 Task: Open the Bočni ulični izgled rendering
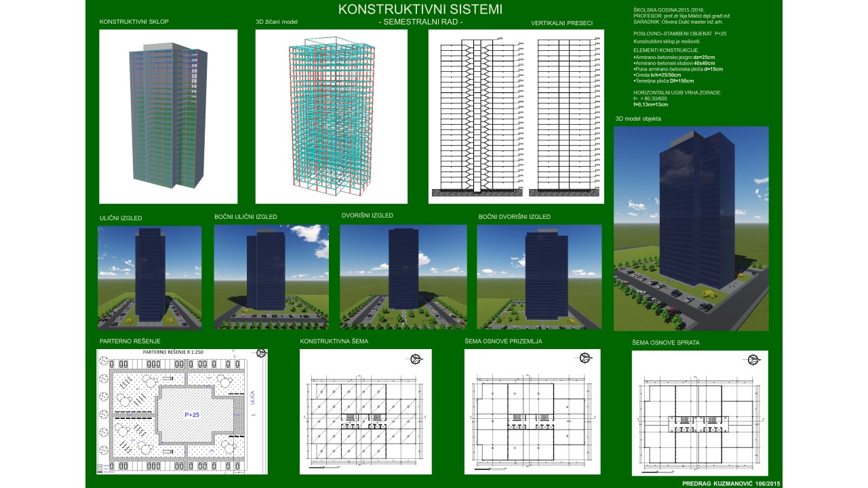coord(271,277)
